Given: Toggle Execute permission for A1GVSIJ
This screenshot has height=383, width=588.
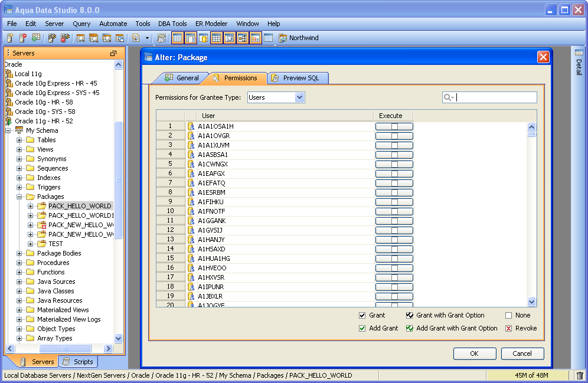Looking at the screenshot, I should coord(394,231).
